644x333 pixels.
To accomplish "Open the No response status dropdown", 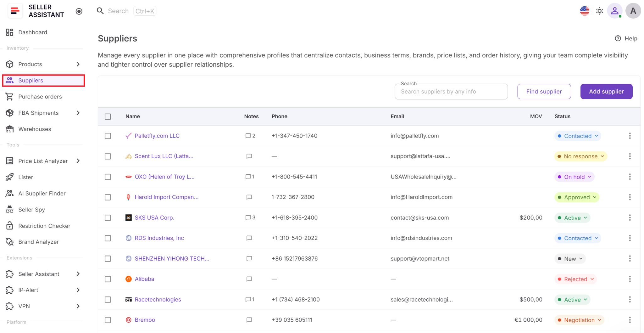I will (x=580, y=156).
